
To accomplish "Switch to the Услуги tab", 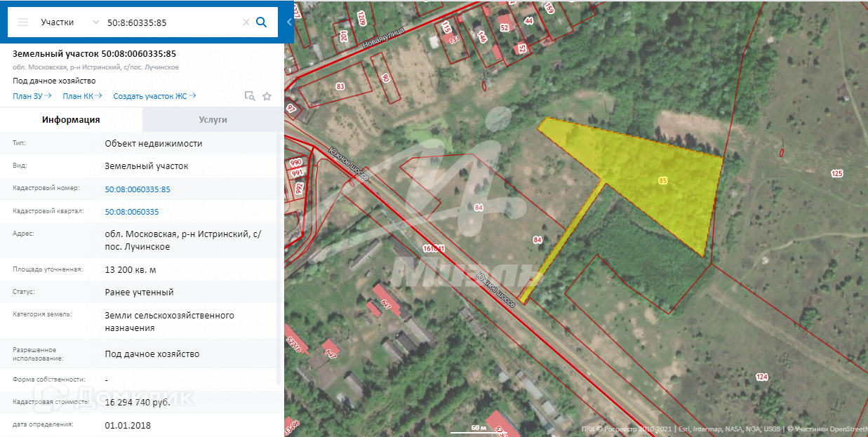I will point(213,120).
